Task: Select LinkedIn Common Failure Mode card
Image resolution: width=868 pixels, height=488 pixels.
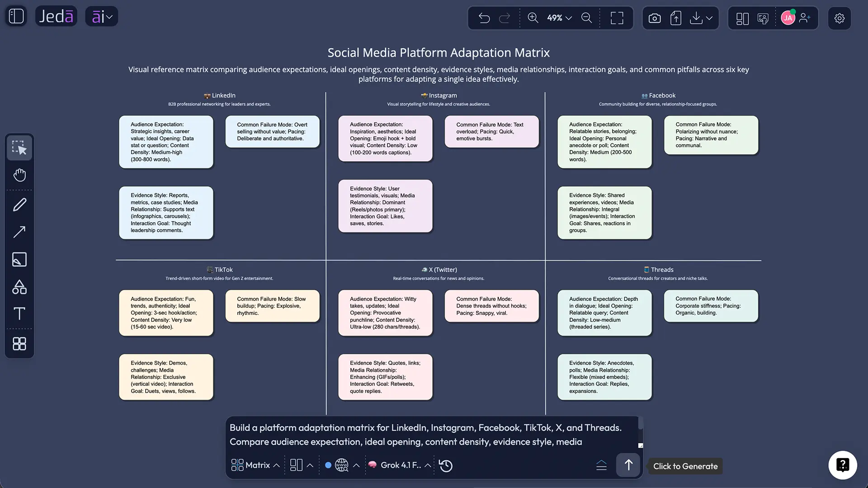Action: pyautogui.click(x=273, y=131)
